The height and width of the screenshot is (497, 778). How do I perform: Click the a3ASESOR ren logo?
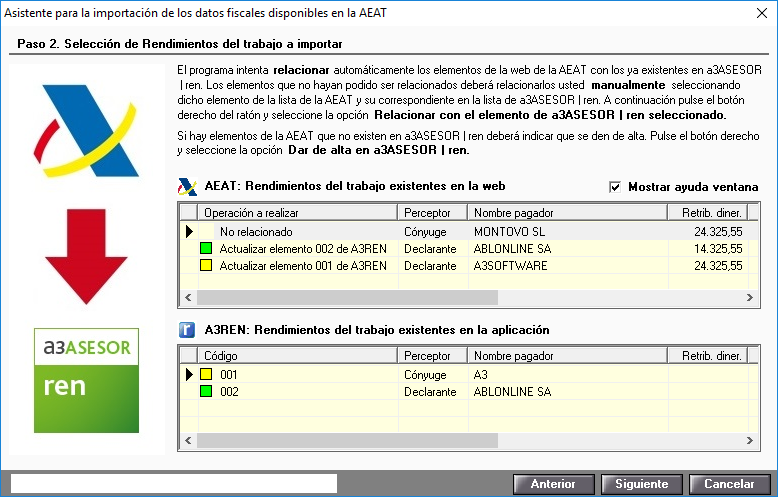[x=86, y=380]
